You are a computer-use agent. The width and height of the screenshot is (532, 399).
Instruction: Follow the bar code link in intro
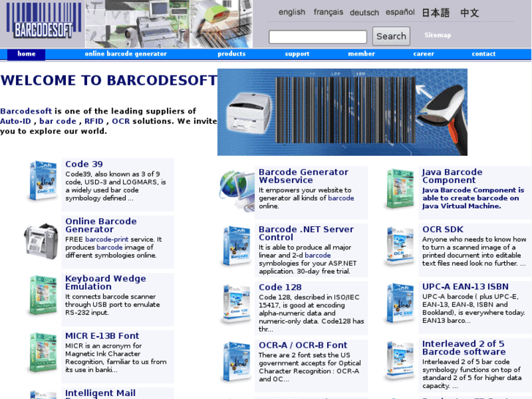(58, 122)
